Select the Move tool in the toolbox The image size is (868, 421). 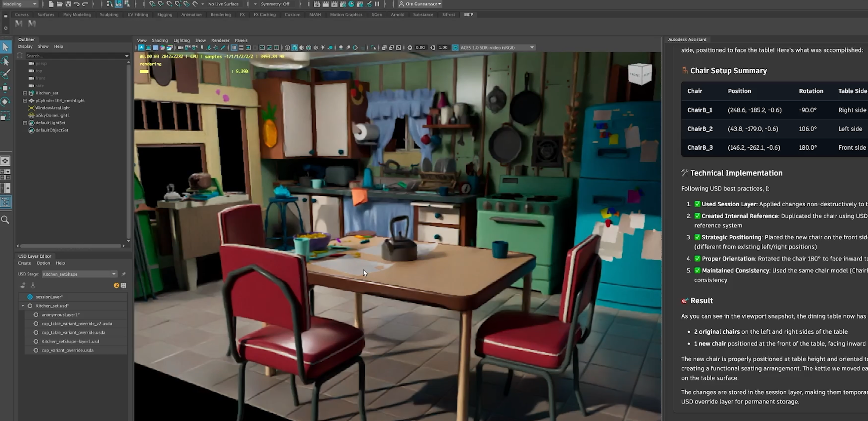click(5, 88)
